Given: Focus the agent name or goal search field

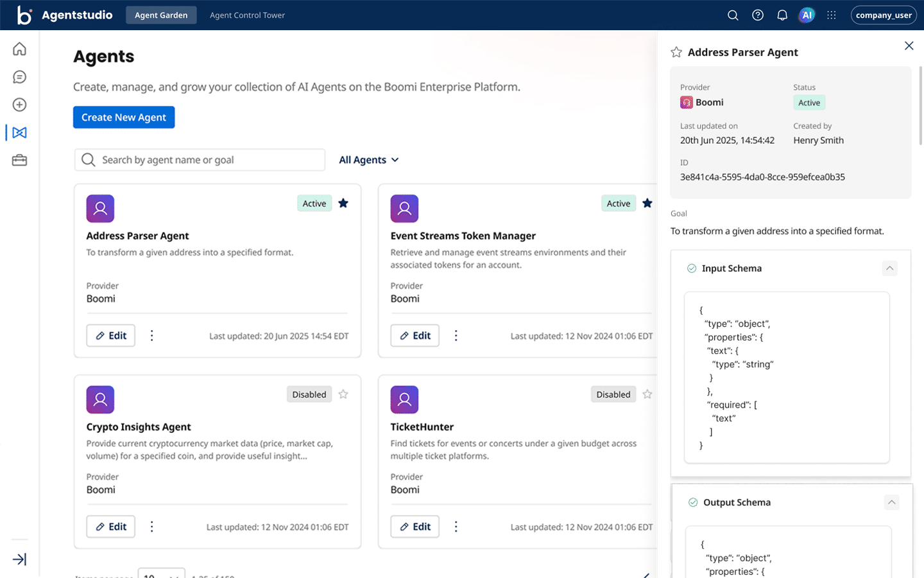Looking at the screenshot, I should (200, 160).
